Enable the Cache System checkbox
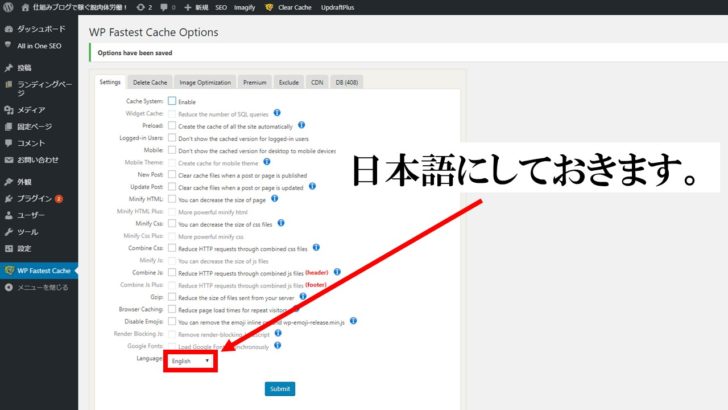This screenshot has width=728, height=410. (x=172, y=101)
